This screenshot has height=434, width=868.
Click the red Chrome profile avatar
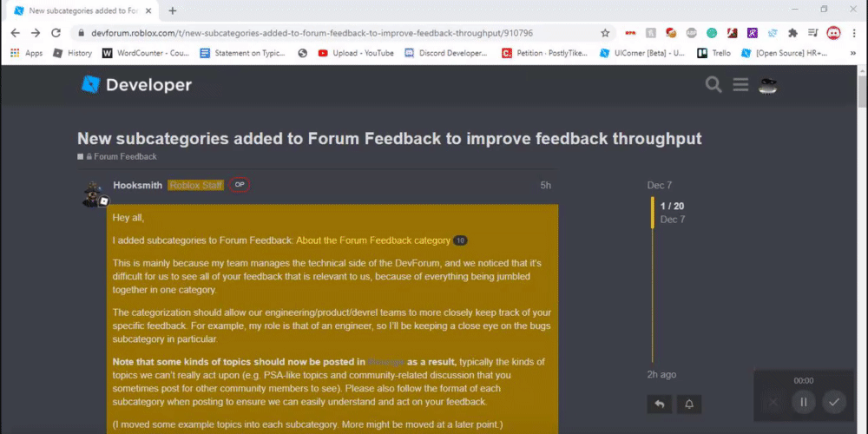[x=833, y=33]
